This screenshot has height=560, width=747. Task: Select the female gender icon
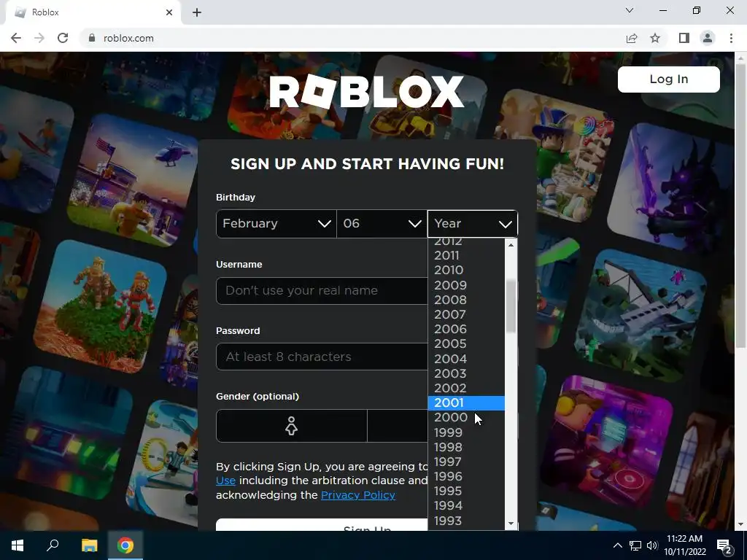click(292, 426)
